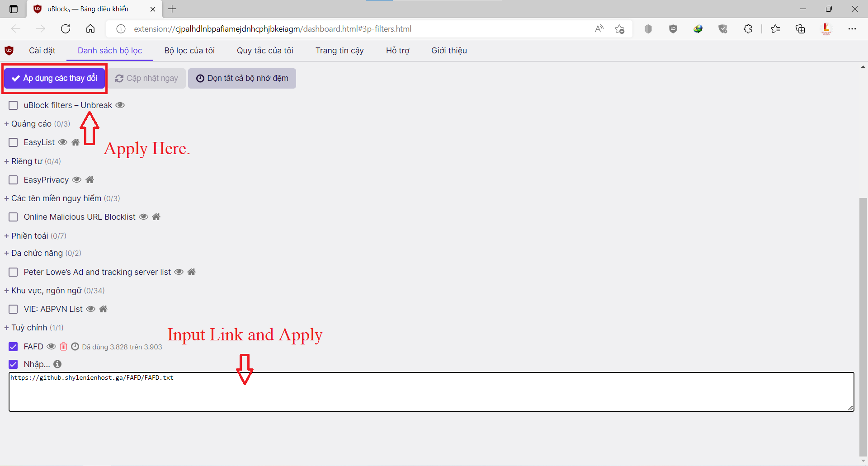Add this page to favorites star
868x466 pixels.
(619, 29)
